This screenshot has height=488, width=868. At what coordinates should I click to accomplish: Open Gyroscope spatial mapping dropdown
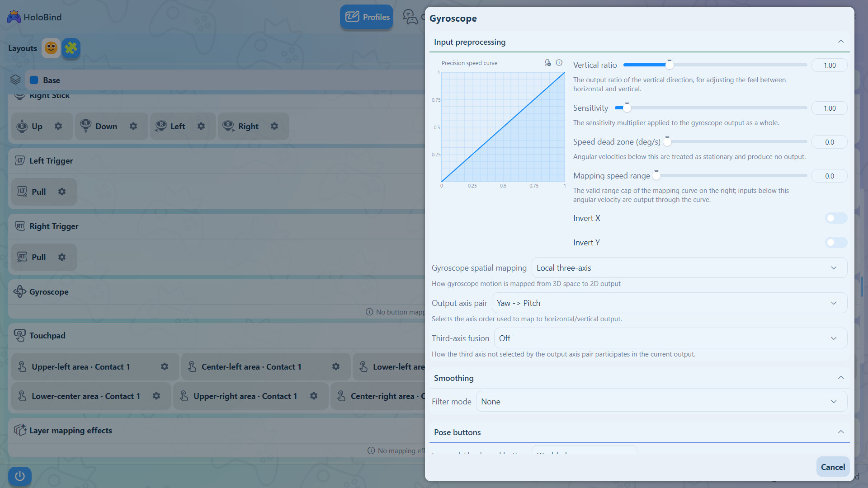689,268
